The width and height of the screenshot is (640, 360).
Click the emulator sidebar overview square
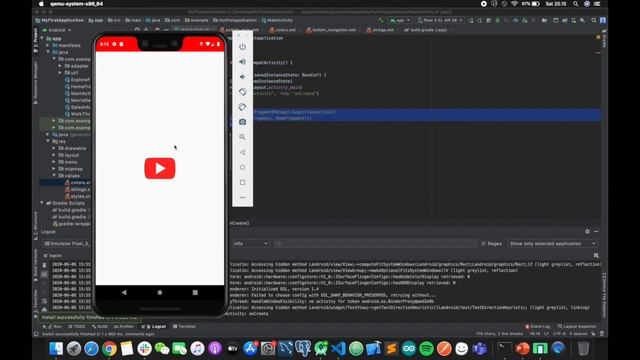(242, 182)
